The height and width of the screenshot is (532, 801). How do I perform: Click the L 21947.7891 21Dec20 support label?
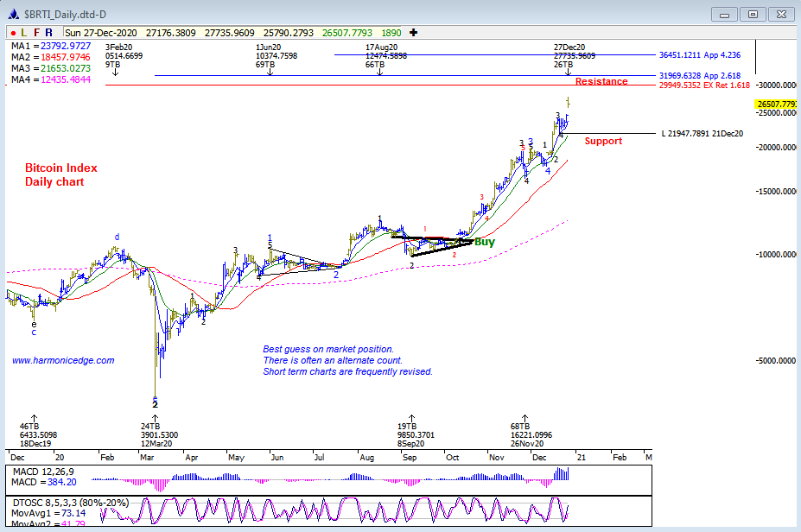[x=702, y=134]
